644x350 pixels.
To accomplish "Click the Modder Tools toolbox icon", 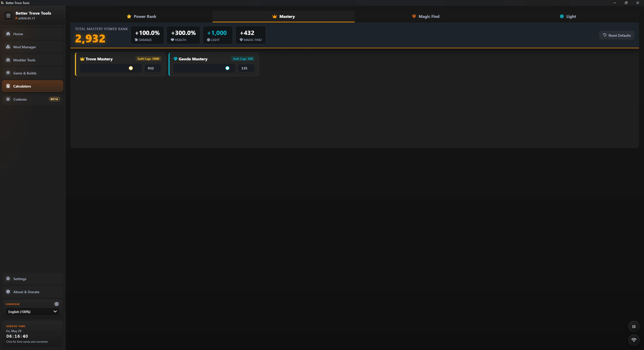I will (x=8, y=60).
